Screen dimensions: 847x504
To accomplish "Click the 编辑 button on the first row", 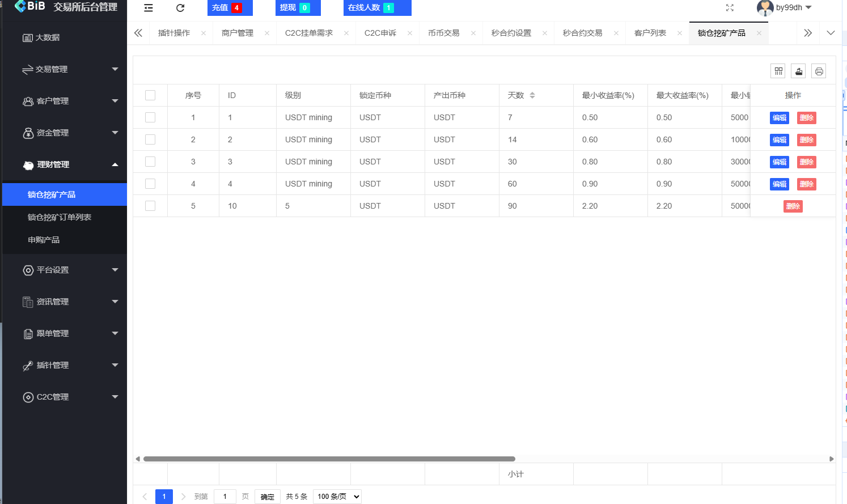I will 779,117.
